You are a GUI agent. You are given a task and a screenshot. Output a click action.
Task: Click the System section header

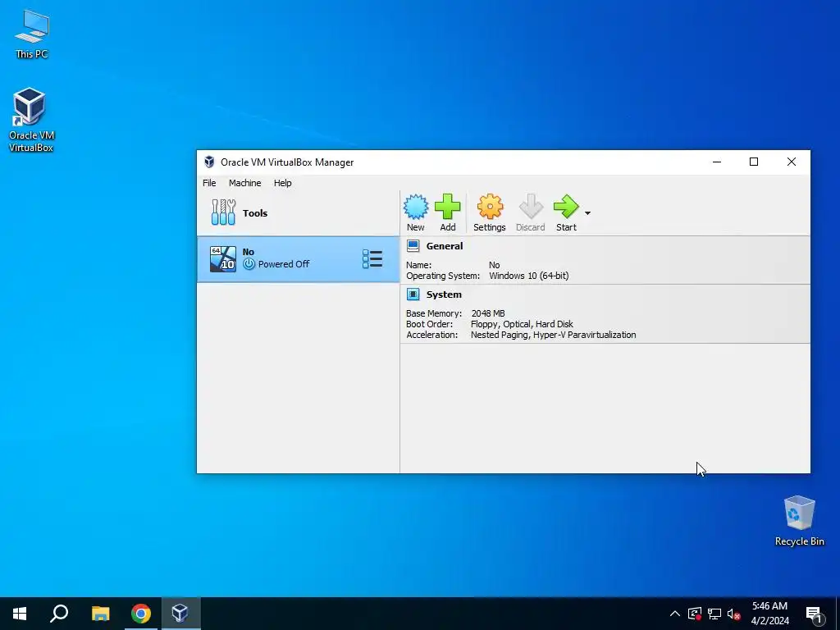tap(444, 294)
